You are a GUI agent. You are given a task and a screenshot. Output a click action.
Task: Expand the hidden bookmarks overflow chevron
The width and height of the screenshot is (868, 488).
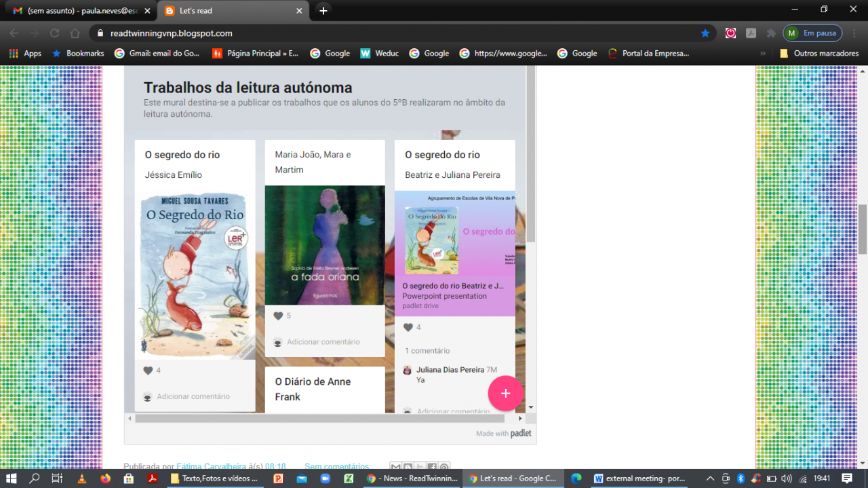(x=763, y=53)
